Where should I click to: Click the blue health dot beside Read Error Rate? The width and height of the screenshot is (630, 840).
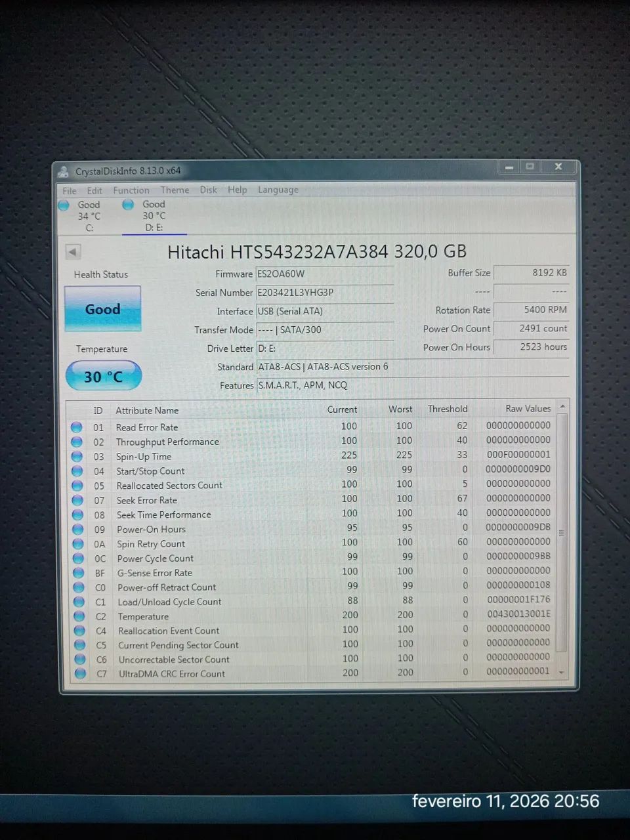[x=79, y=427]
